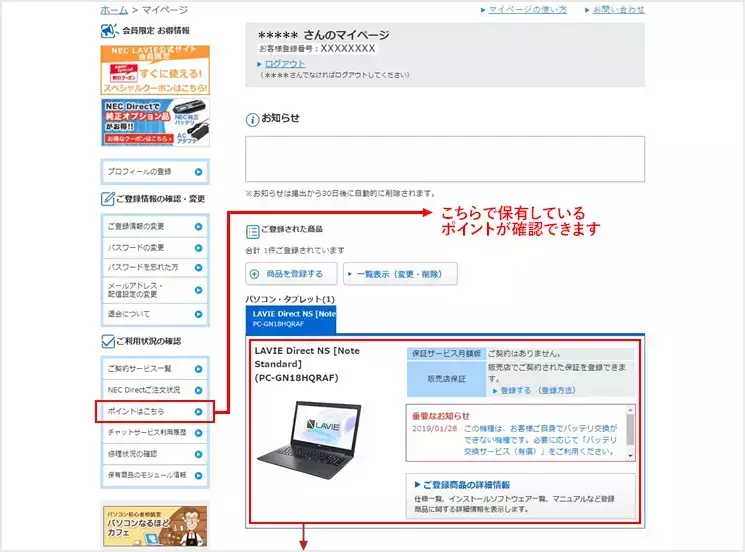745x552 pixels.
Task: Click arrow icon beside NEC Directご注文状況
Action: 199,390
